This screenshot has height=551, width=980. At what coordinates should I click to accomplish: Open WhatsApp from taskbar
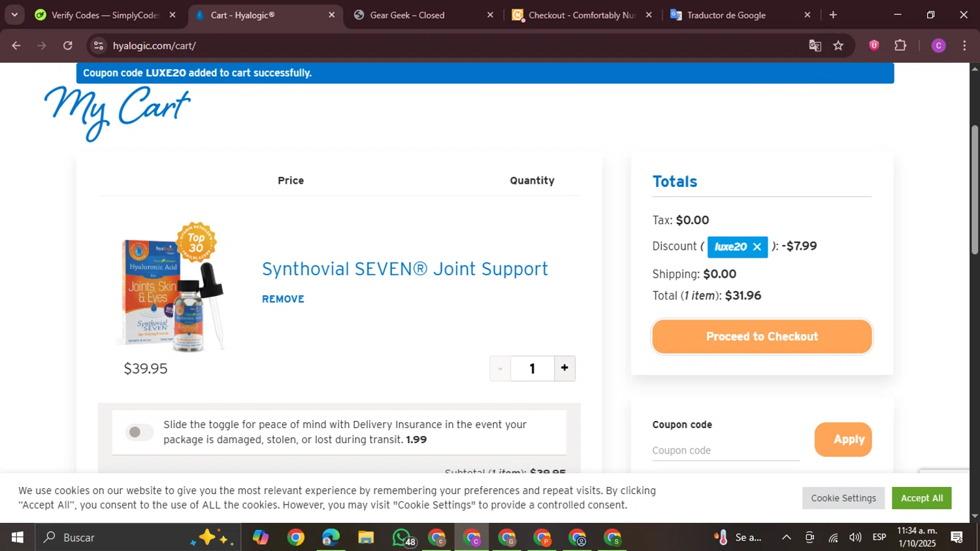pos(402,537)
